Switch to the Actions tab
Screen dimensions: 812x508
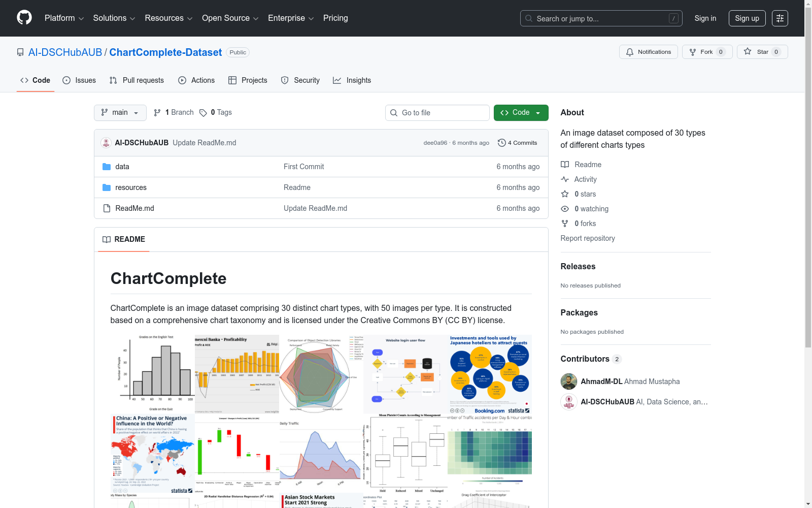point(196,80)
